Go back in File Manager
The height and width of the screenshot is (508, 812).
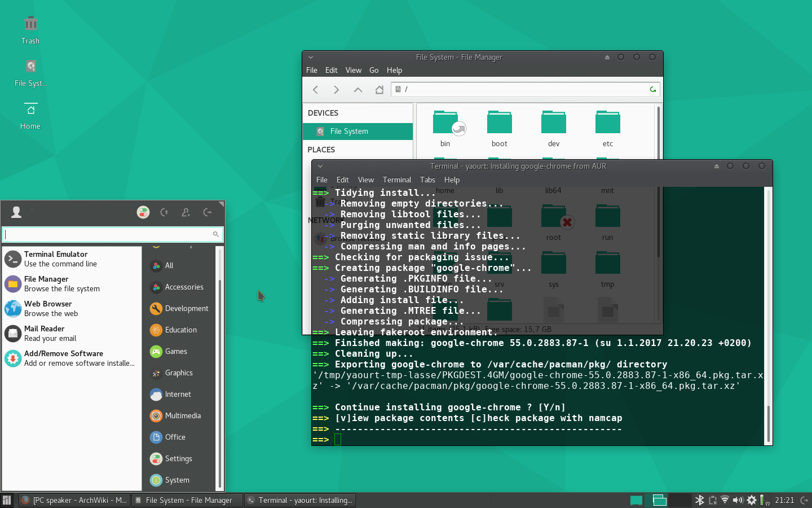pos(316,90)
